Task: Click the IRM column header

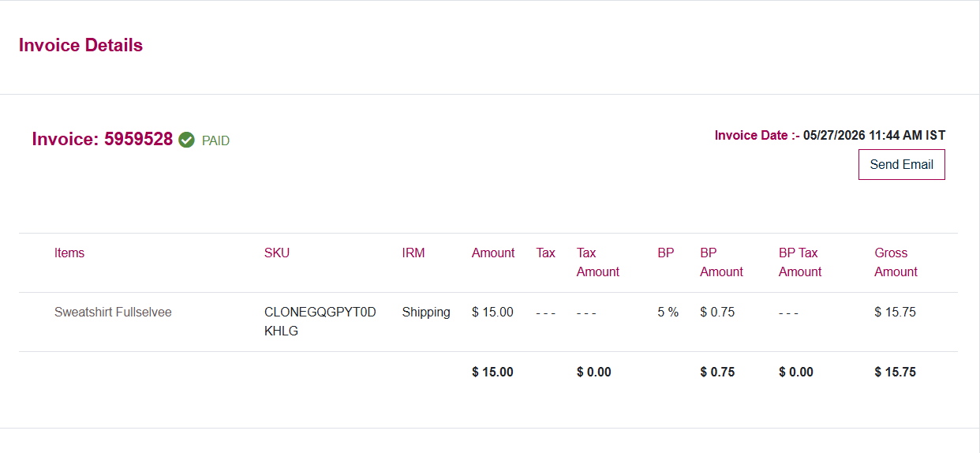Action: tap(413, 253)
